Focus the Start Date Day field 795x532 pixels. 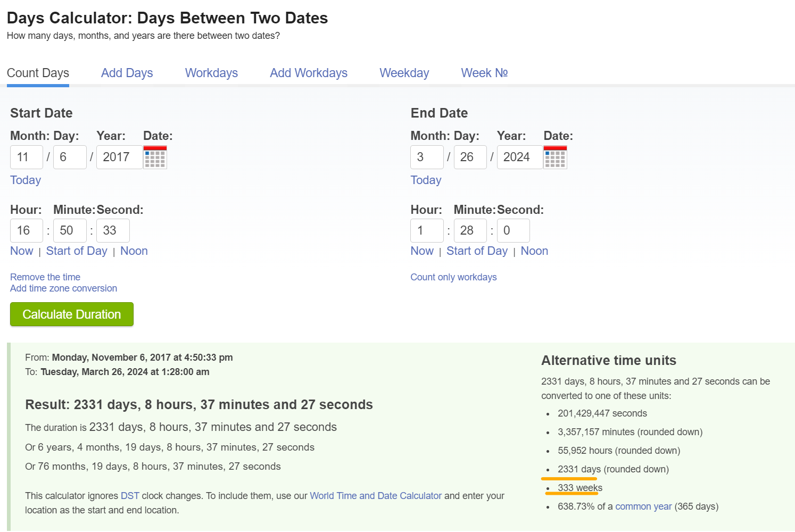pos(70,157)
